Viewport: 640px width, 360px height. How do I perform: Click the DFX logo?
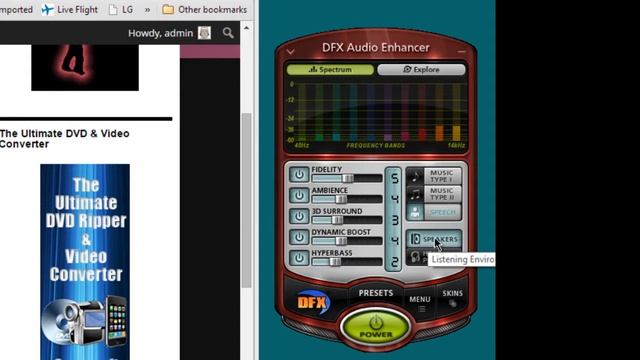[313, 302]
